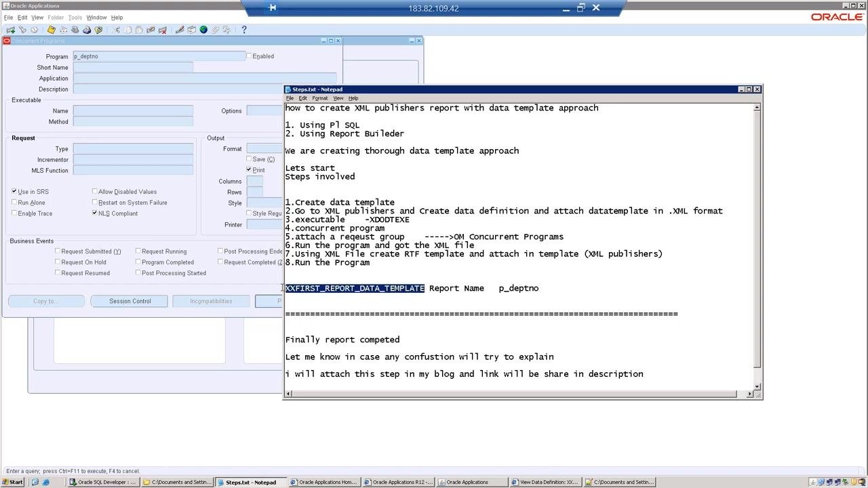Uncheck the Print checkbox in Output section

coord(249,170)
